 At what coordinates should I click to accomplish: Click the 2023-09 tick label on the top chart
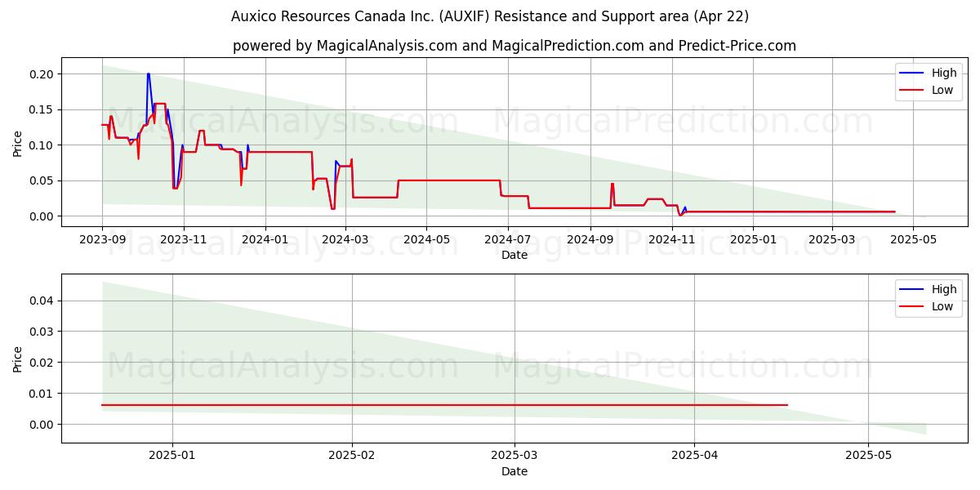pos(102,239)
